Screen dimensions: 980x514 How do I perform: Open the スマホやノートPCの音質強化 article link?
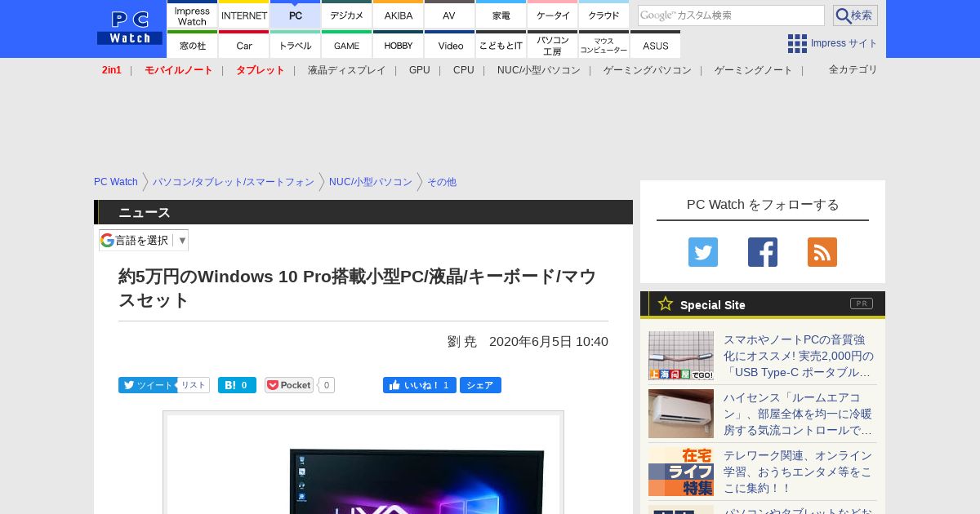[x=799, y=356]
